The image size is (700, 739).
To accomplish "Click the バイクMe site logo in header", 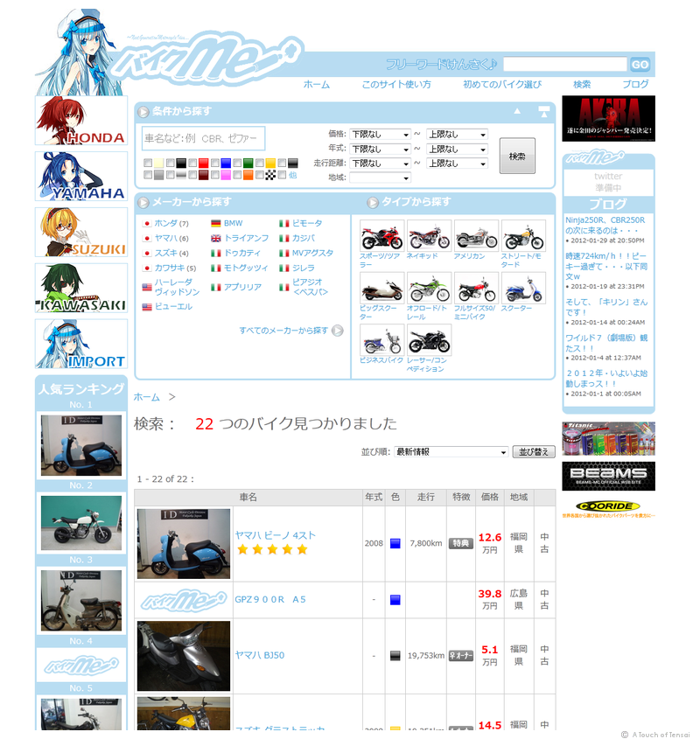I will pyautogui.click(x=207, y=59).
